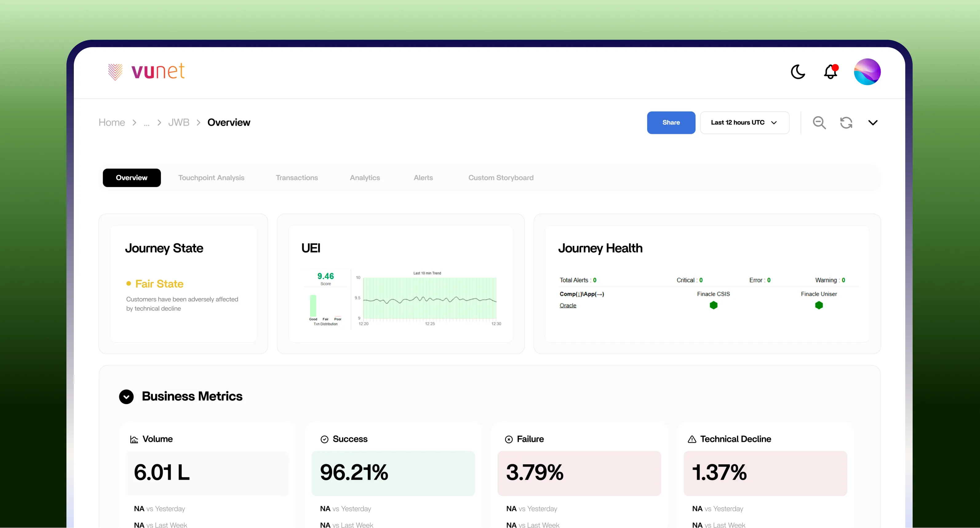Open notifications bell icon

pyautogui.click(x=831, y=72)
